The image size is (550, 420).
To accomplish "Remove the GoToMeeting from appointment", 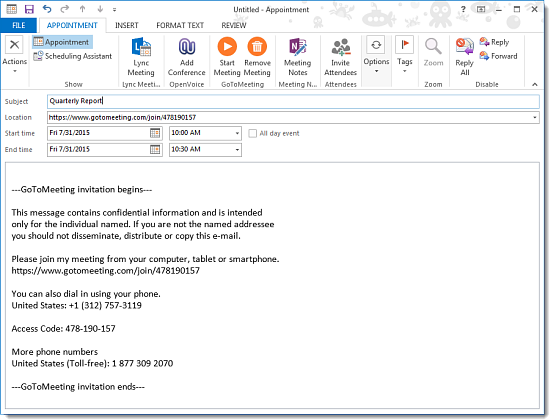I will pos(257,56).
